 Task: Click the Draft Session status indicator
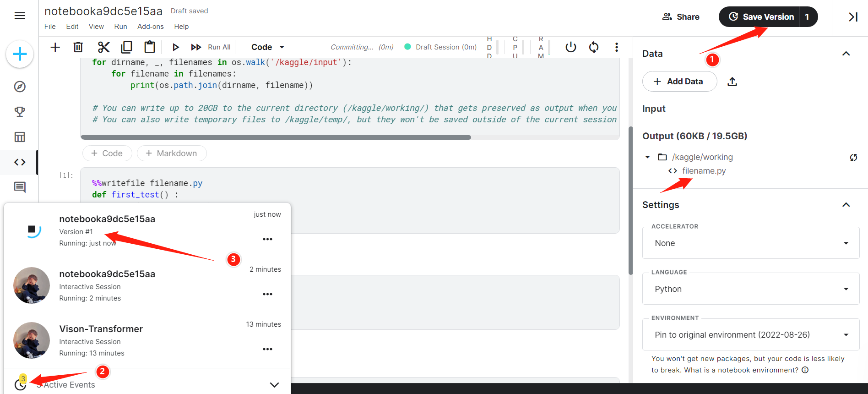[440, 47]
